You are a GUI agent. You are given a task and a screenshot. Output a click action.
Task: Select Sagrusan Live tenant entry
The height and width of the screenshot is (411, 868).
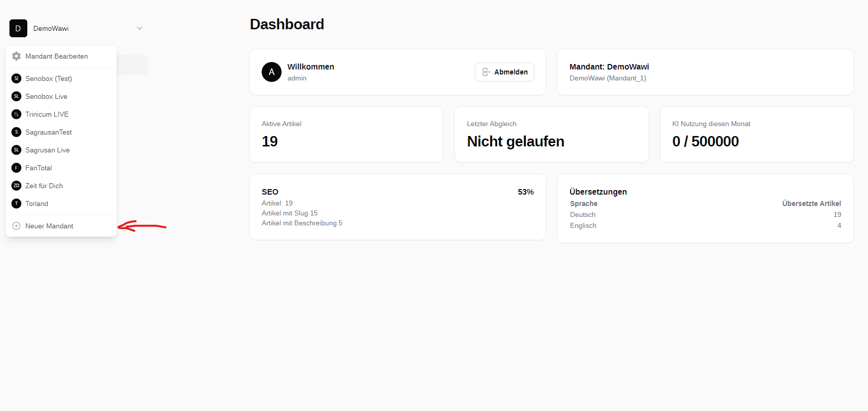coord(61,150)
